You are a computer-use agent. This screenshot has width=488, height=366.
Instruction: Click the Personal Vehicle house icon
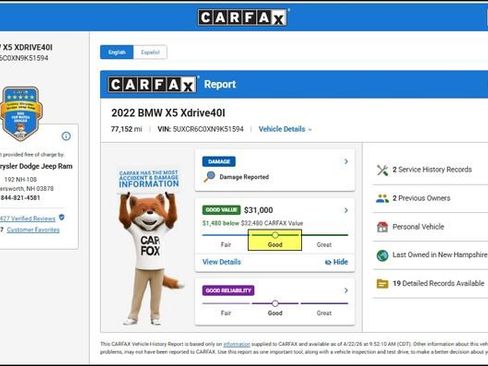pyautogui.click(x=382, y=227)
